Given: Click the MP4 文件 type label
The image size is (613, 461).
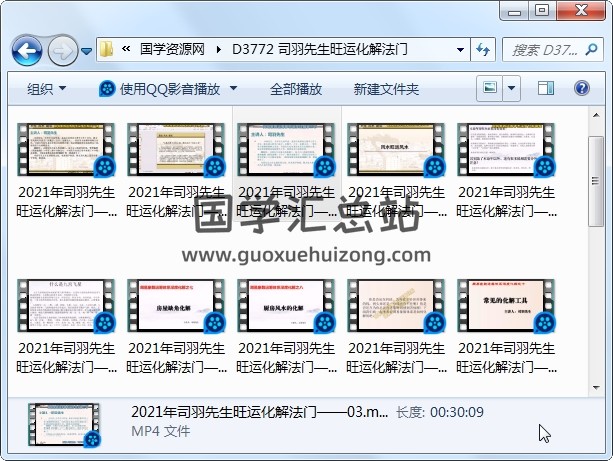Looking at the screenshot, I should tap(161, 431).
